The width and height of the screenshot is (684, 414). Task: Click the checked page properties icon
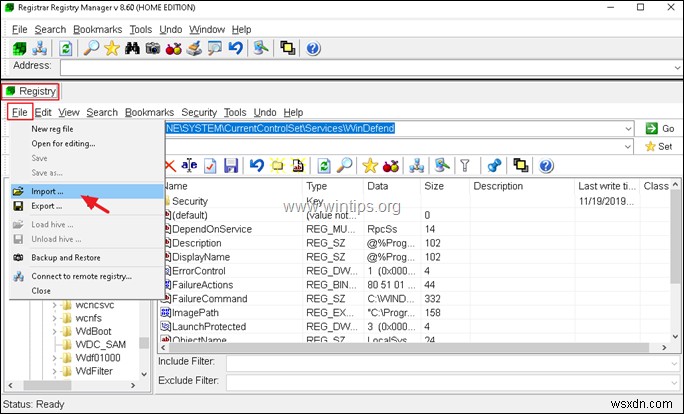[210, 165]
